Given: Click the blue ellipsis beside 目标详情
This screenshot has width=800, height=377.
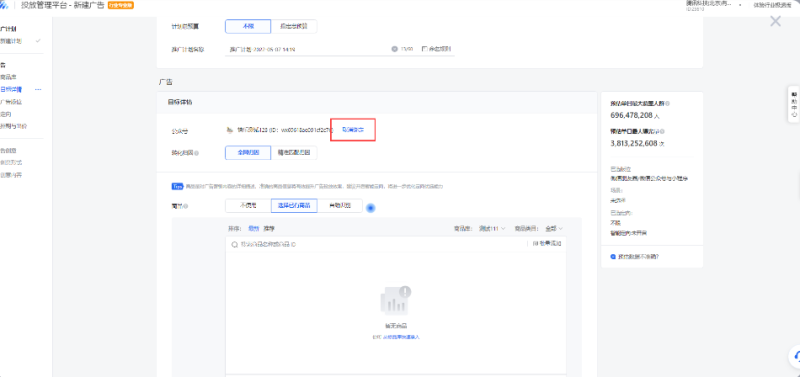Looking at the screenshot, I should [x=38, y=89].
